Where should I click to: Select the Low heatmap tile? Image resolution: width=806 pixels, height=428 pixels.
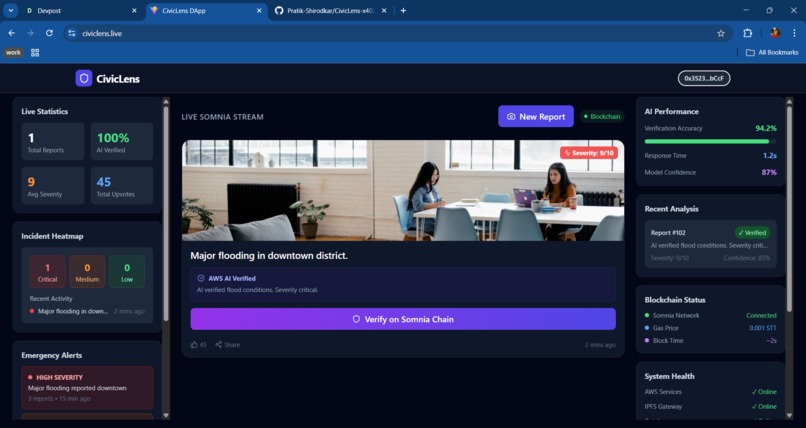click(127, 272)
